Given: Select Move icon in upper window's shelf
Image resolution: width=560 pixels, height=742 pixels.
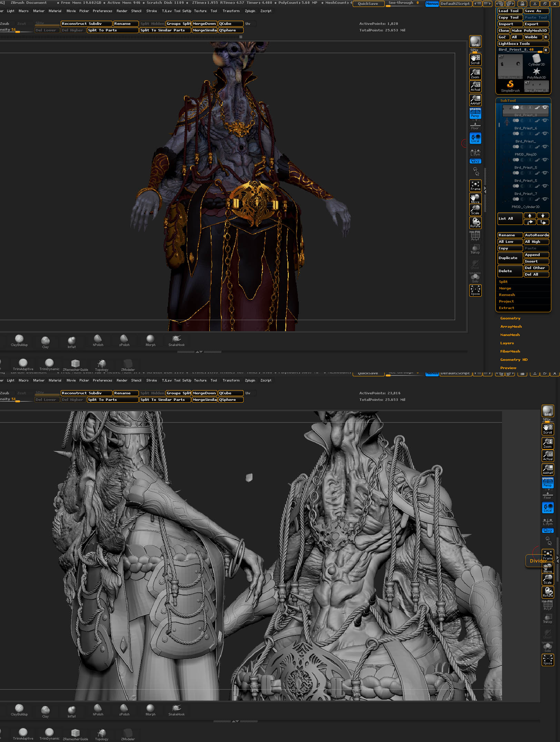Looking at the screenshot, I should pyautogui.click(x=475, y=198).
